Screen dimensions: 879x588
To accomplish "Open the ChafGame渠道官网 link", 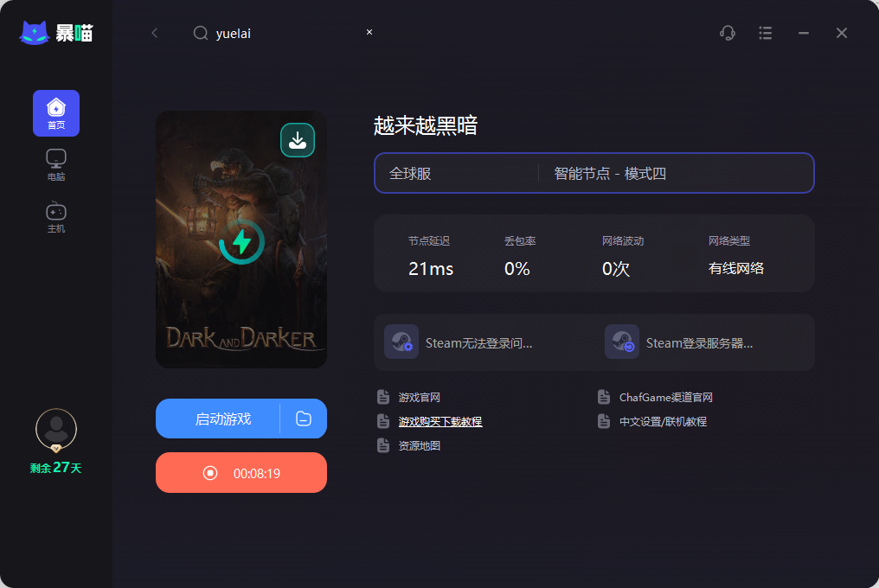I will pyautogui.click(x=666, y=398).
